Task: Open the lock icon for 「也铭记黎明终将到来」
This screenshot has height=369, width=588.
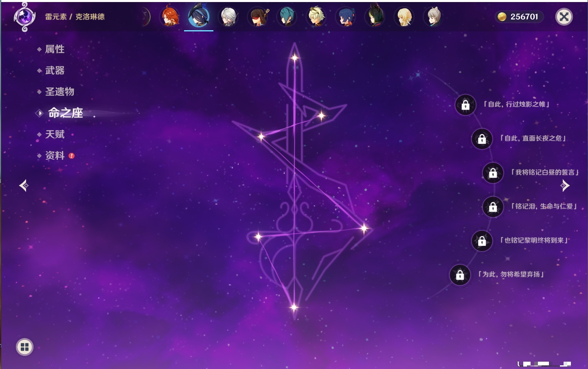Action: coord(482,241)
